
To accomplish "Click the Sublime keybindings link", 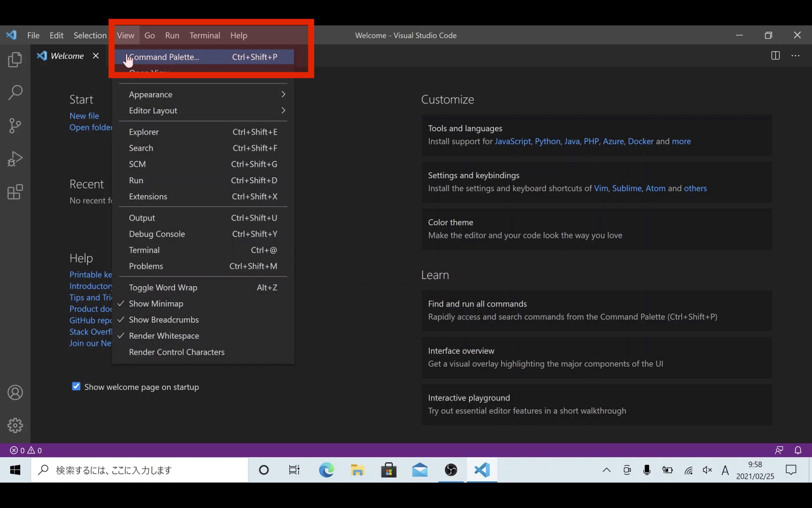I will pyautogui.click(x=627, y=188).
